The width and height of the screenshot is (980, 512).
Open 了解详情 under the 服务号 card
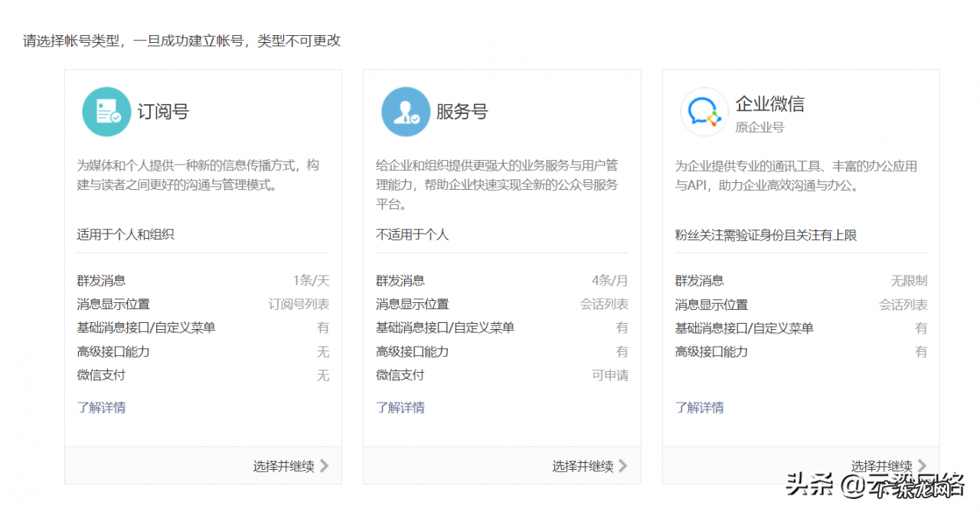click(400, 407)
